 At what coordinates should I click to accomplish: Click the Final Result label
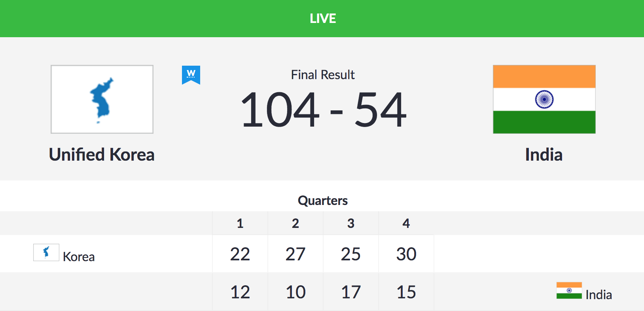coord(323,75)
